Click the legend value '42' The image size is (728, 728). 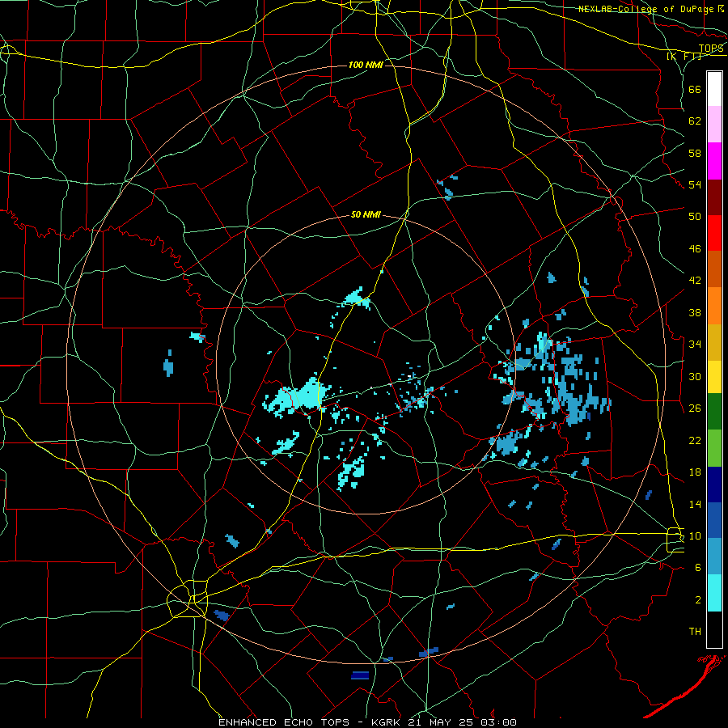click(695, 281)
